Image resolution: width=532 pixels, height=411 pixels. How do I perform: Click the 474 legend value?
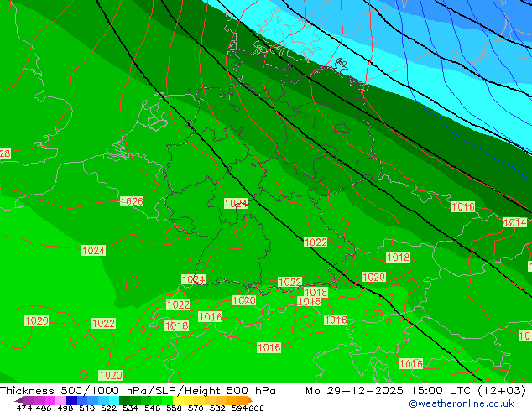24,408
